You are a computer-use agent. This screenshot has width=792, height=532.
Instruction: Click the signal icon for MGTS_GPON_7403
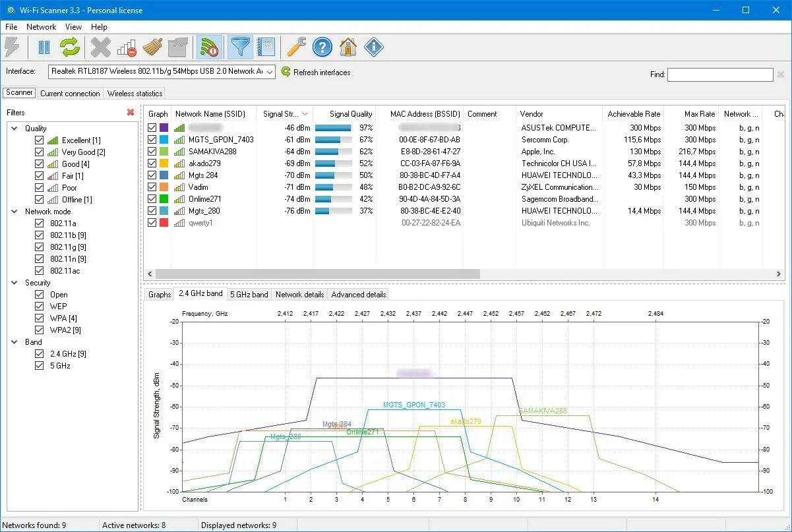coord(179,140)
